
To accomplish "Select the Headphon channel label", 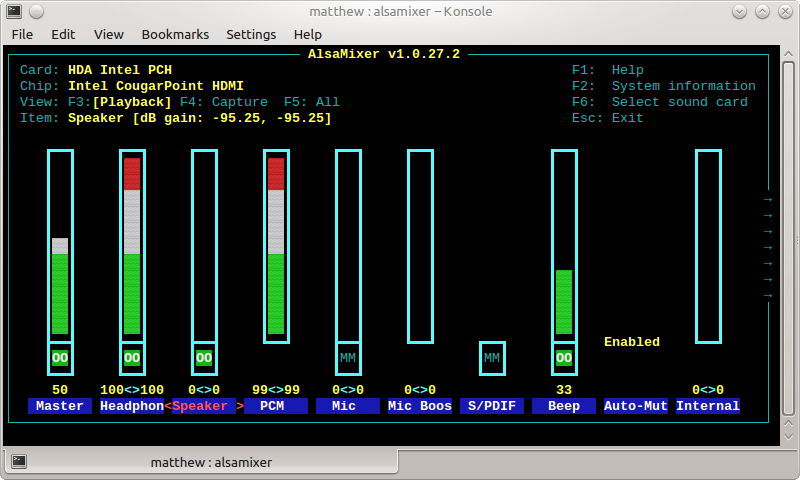I will [x=132, y=406].
